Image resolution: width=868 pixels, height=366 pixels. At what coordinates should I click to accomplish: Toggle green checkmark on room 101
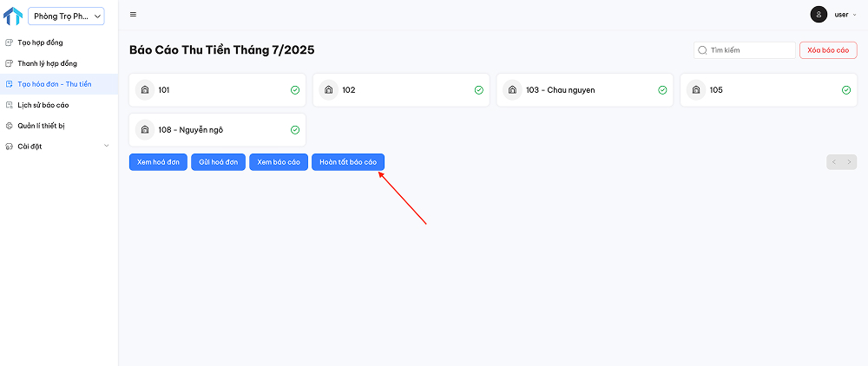295,90
